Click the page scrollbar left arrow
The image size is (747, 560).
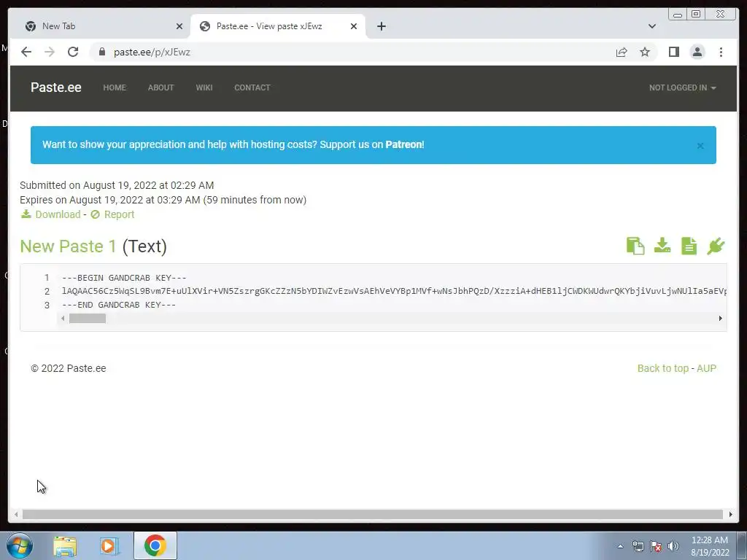click(16, 514)
